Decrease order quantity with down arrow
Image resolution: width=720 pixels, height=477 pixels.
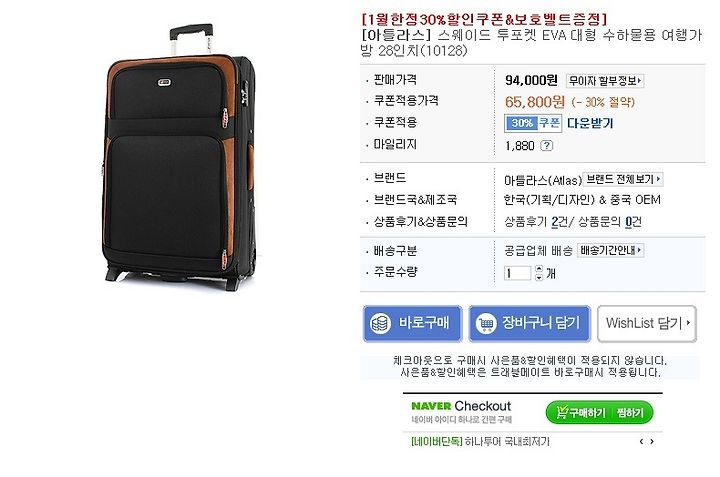pyautogui.click(x=539, y=277)
